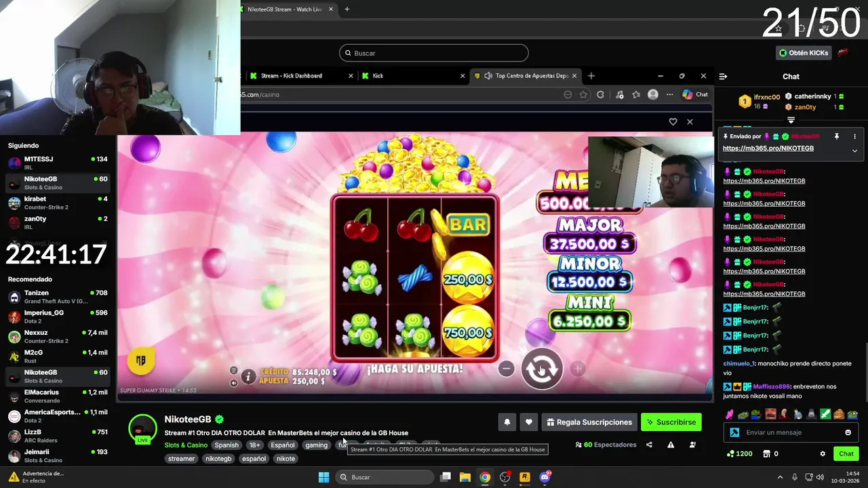Click NikoteeGB channel avatar with LIVE badge
Image resolution: width=868 pixels, height=488 pixels.
(142, 428)
